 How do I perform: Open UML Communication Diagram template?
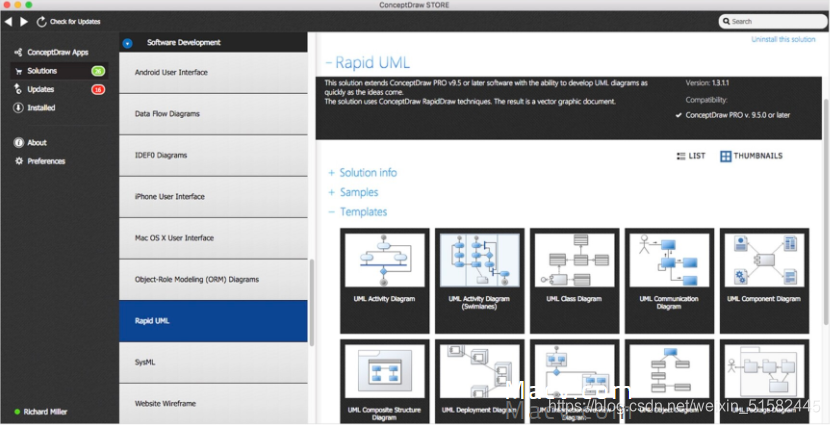pos(670,281)
